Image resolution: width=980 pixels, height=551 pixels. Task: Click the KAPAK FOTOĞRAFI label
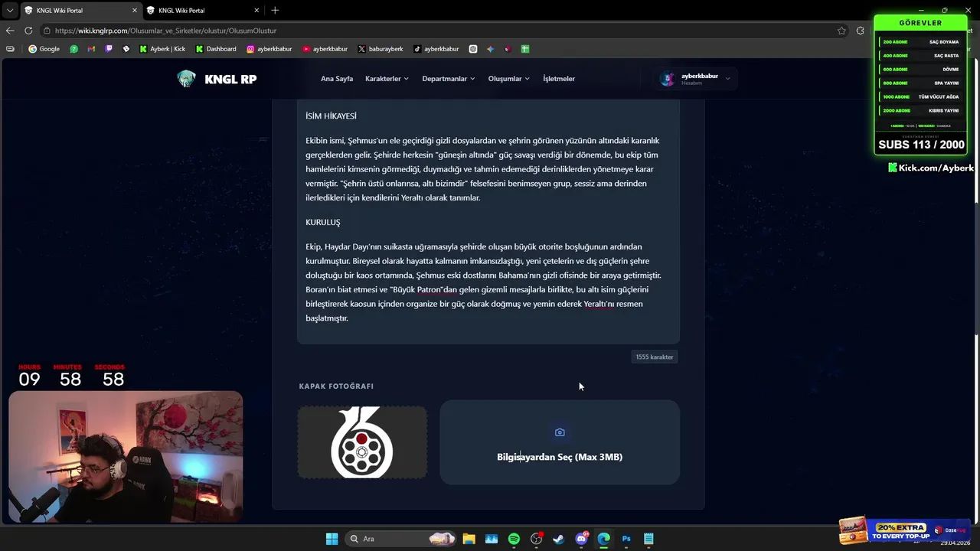pos(336,386)
